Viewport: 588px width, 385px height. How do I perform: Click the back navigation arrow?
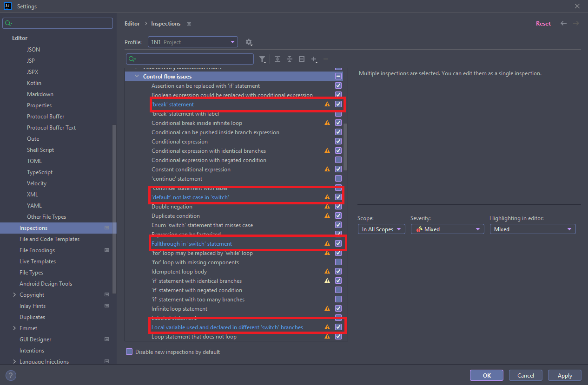click(563, 23)
